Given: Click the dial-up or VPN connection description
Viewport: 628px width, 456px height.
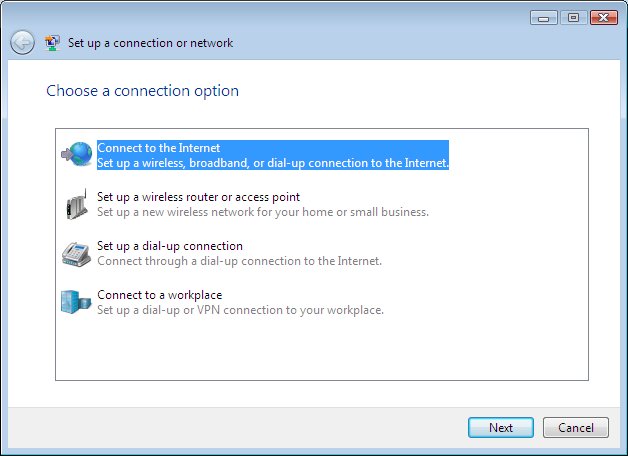Looking at the screenshot, I should pyautogui.click(x=240, y=310).
